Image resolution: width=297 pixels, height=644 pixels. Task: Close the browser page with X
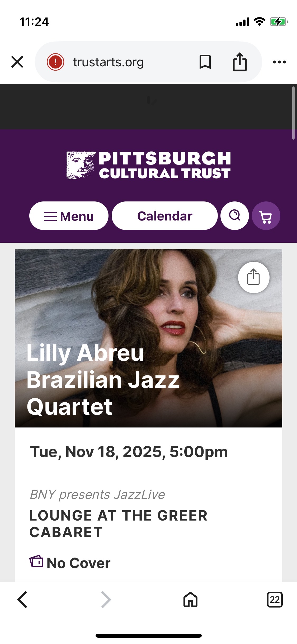click(17, 62)
